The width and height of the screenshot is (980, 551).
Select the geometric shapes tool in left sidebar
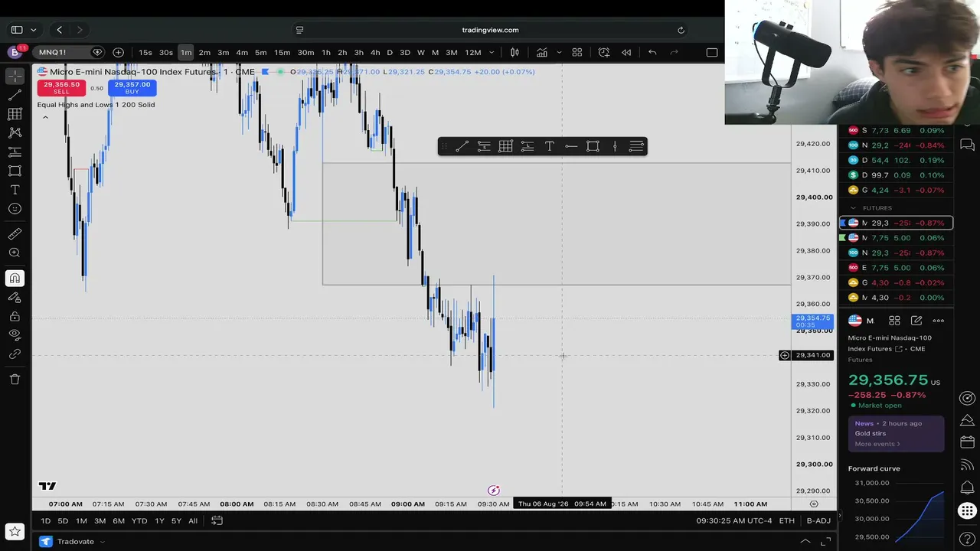(15, 171)
